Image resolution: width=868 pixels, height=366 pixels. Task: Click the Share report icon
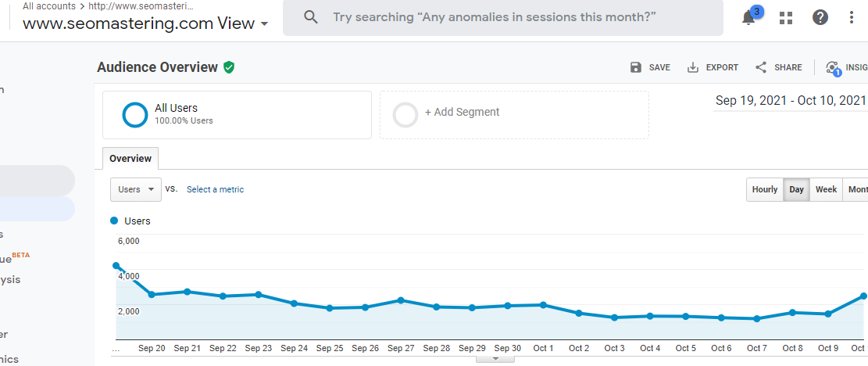tap(761, 67)
